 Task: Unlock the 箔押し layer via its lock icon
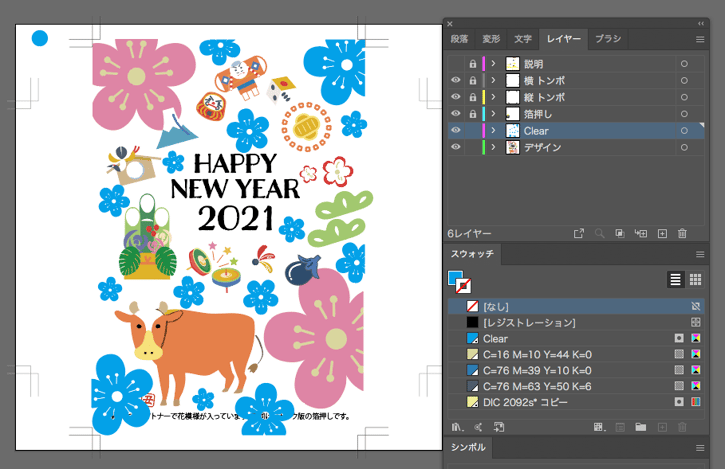472,114
